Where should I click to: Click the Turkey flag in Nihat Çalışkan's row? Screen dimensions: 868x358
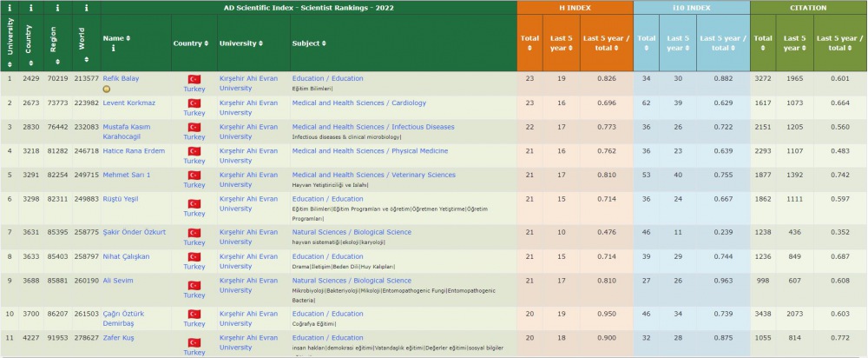[194, 256]
